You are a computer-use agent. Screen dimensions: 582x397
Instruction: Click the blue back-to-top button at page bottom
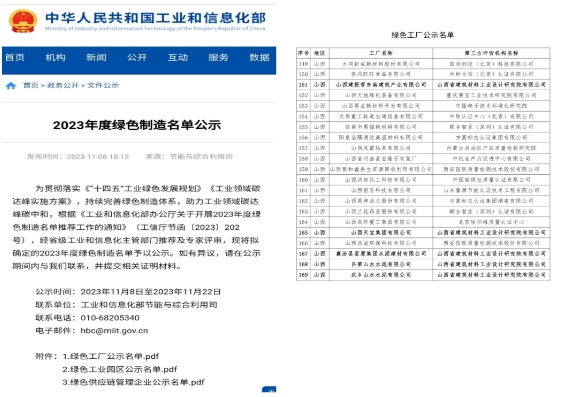[x=269, y=389]
